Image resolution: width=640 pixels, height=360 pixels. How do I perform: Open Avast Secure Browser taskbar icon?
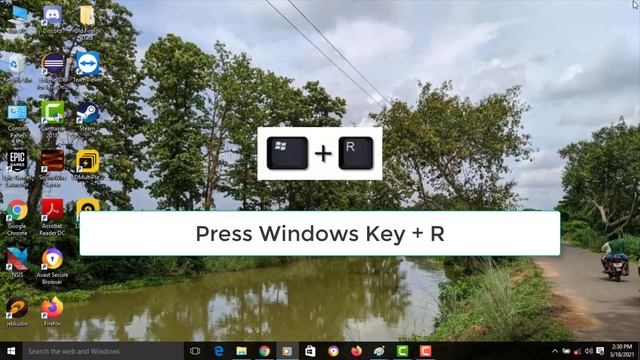pos(333,351)
